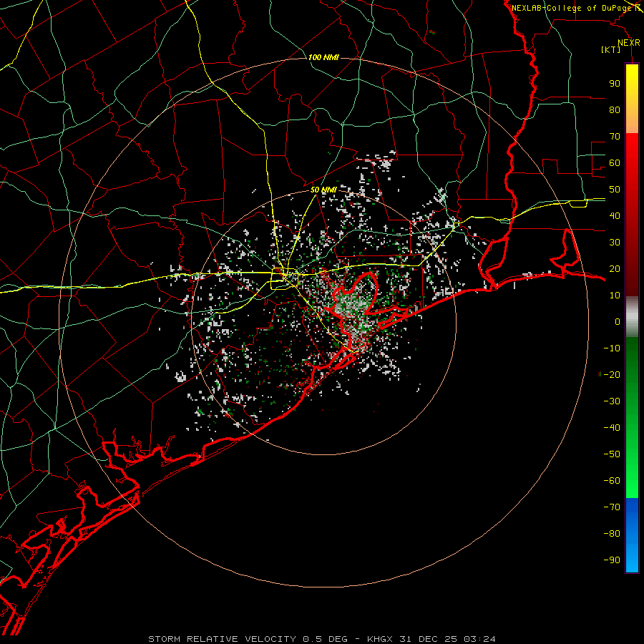
Task: Click the [KT] units label above color bar
Action: coord(611,49)
